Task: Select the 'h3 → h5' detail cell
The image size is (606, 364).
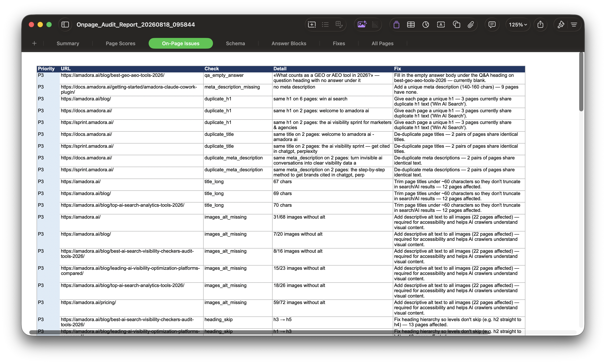Action: (x=332, y=322)
